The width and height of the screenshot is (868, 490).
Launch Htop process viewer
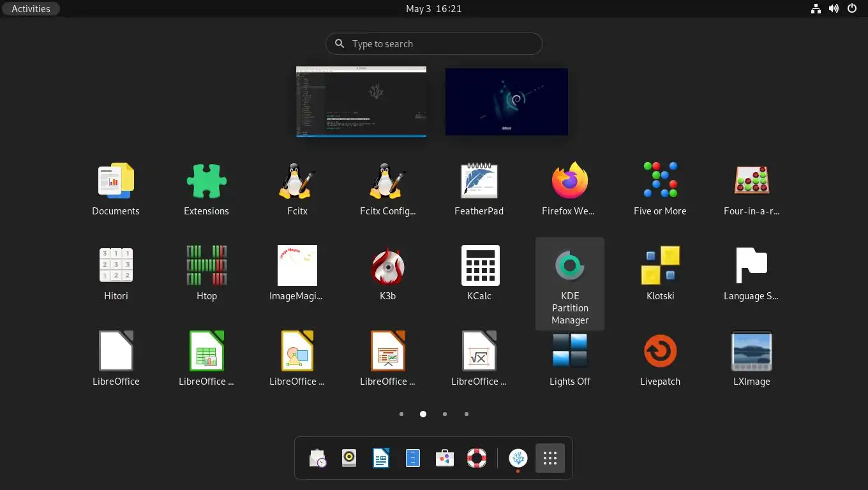click(x=206, y=273)
